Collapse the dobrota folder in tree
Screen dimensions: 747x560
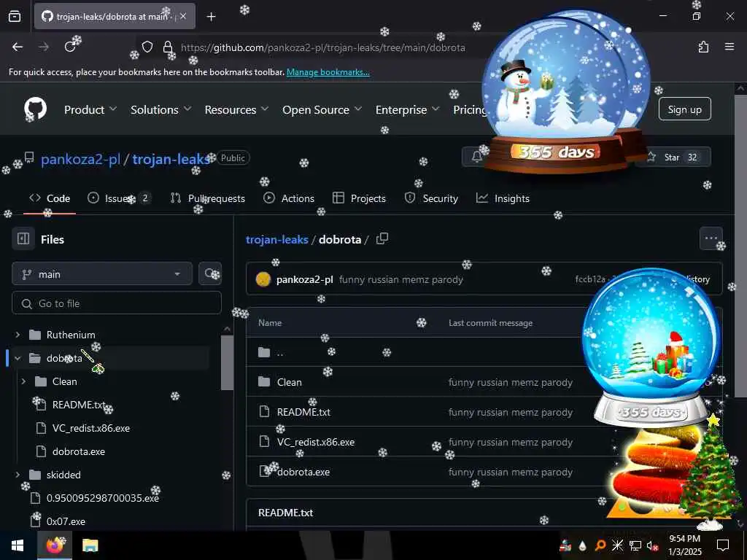(x=18, y=358)
